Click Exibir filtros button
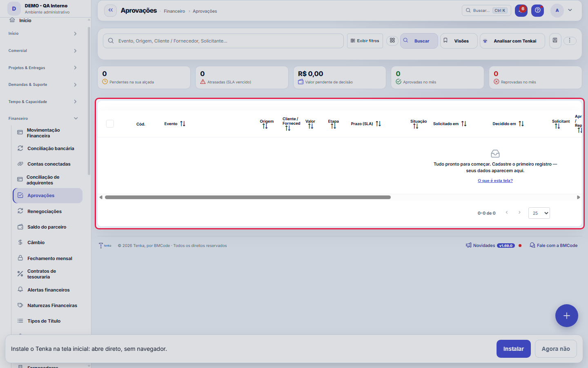Image resolution: width=588 pixels, height=368 pixels. pyautogui.click(x=365, y=41)
